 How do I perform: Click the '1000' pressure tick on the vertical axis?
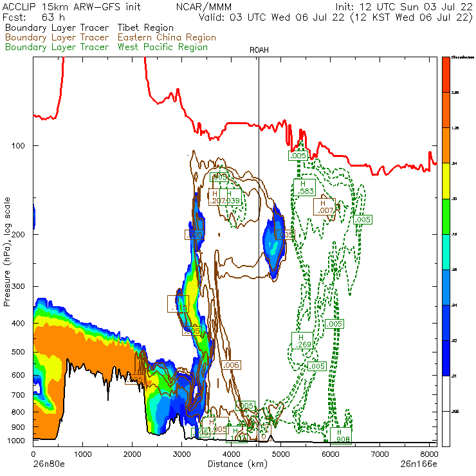pos(16,441)
